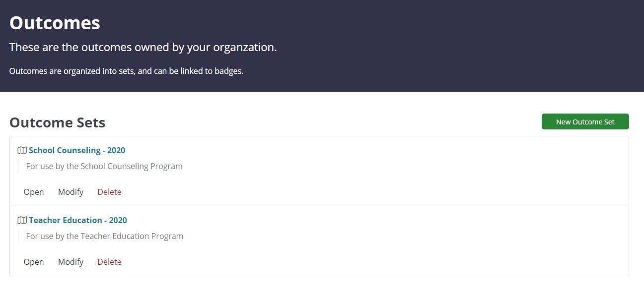Click the Teacher Education Program description text
The width and height of the screenshot is (644, 298).
(x=105, y=236)
